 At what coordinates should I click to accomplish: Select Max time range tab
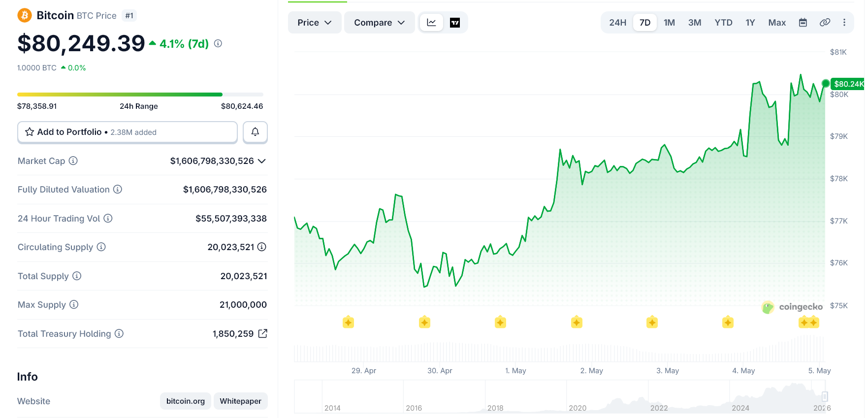[777, 23]
